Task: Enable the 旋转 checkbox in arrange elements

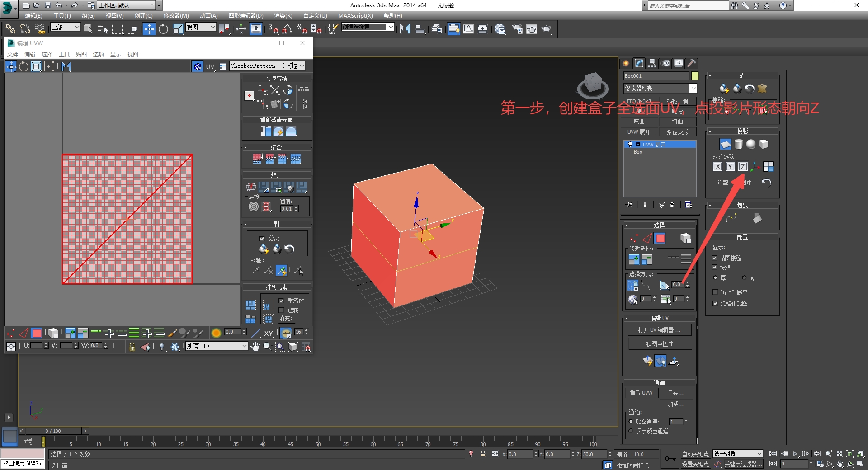Action: [x=282, y=310]
